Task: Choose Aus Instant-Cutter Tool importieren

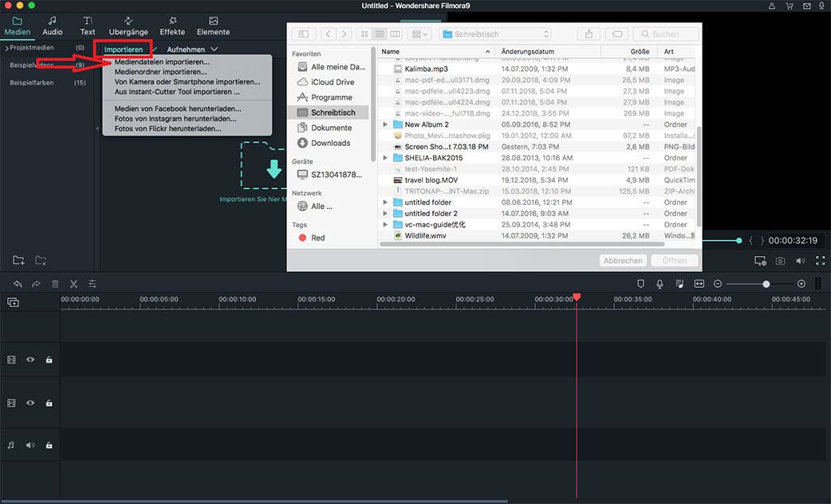Action: [x=177, y=92]
